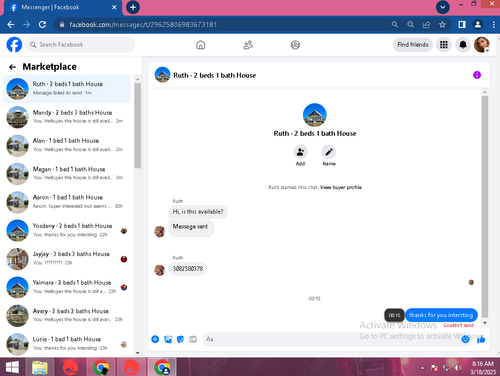Go back using Marketplace back arrow

(12, 67)
